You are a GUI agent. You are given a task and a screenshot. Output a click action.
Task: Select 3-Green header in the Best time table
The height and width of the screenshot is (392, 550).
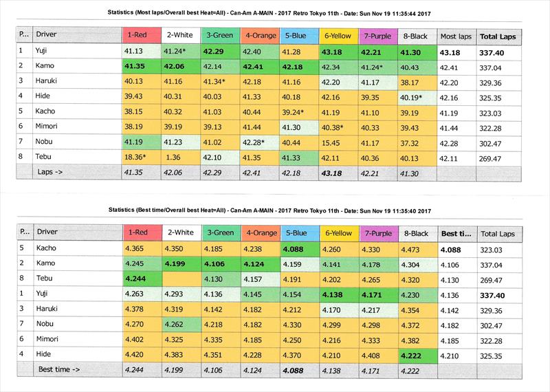tap(219, 233)
